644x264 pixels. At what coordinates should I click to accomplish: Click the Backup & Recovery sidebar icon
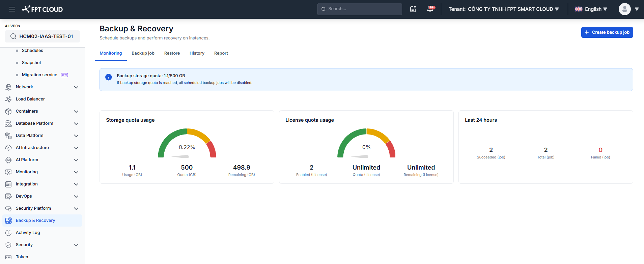(x=8, y=221)
